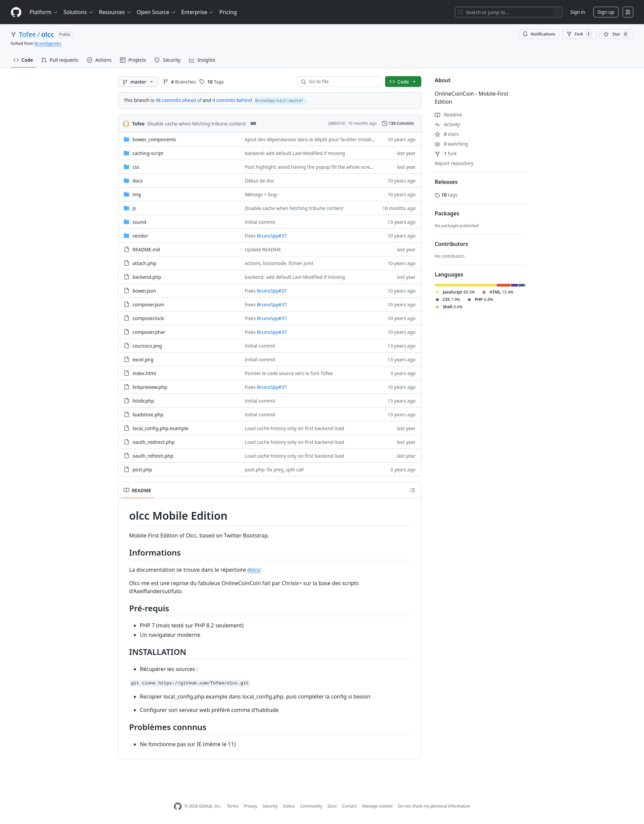Click the GitHub logo icon
The image size is (644, 824).
coord(16,12)
